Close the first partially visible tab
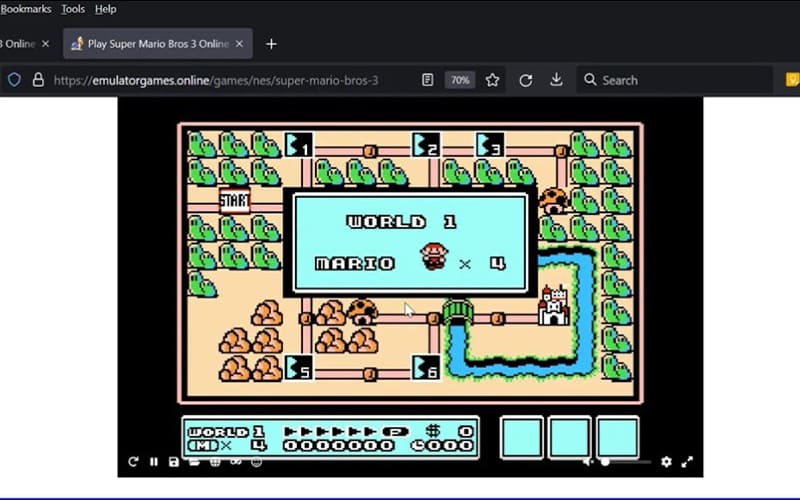 coord(45,44)
